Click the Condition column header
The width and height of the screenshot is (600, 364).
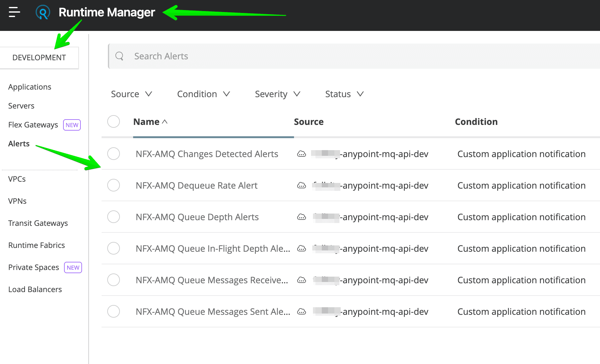pos(476,122)
